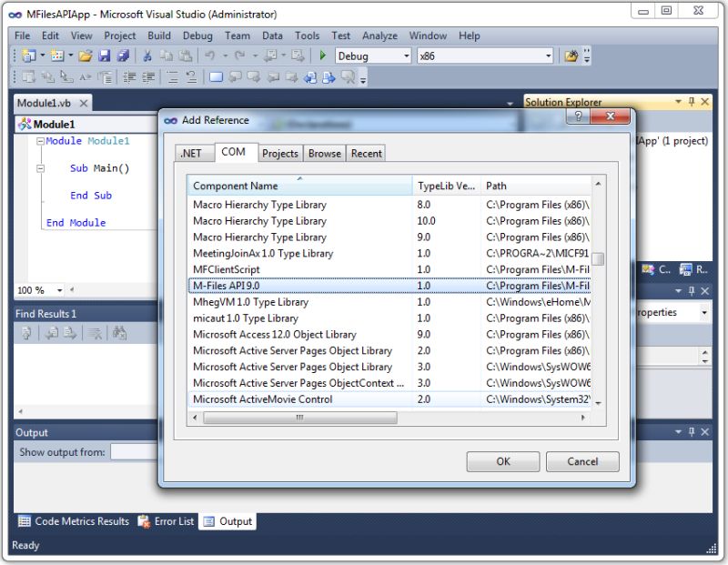Click Cancel in Add Reference dialog
The width and height of the screenshot is (728, 565).
582,461
